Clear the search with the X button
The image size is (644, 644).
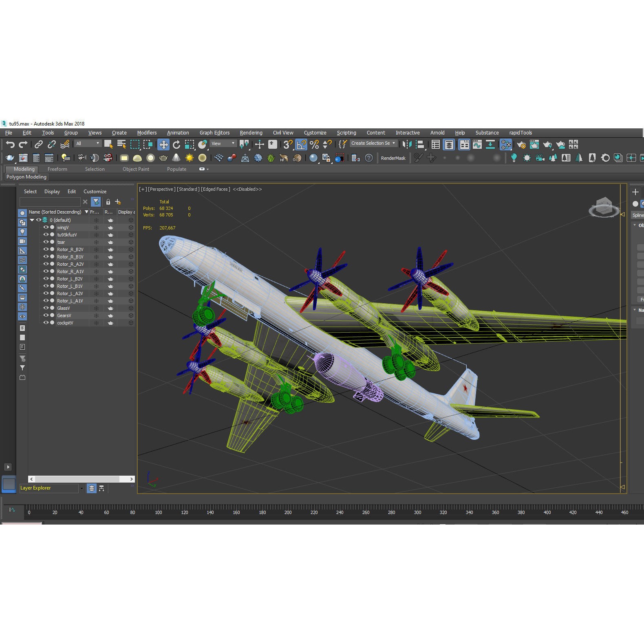[x=85, y=202]
